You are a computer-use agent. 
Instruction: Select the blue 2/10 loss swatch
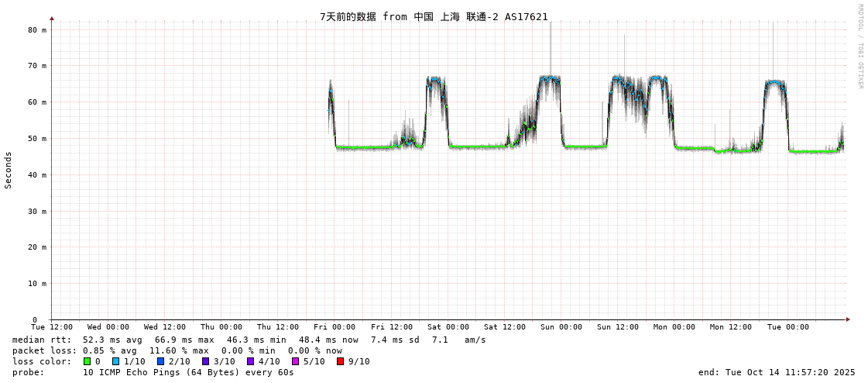pyautogui.click(x=160, y=361)
